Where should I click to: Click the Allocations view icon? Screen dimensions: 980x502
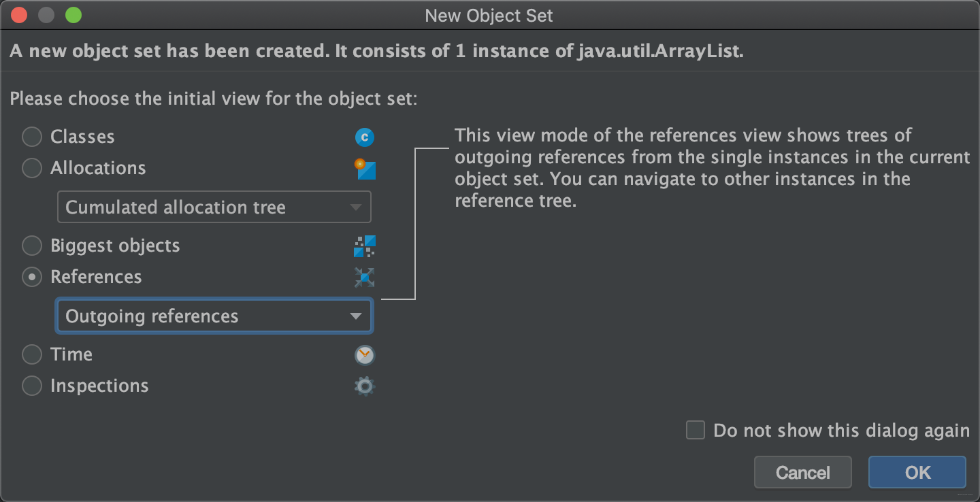point(365,169)
